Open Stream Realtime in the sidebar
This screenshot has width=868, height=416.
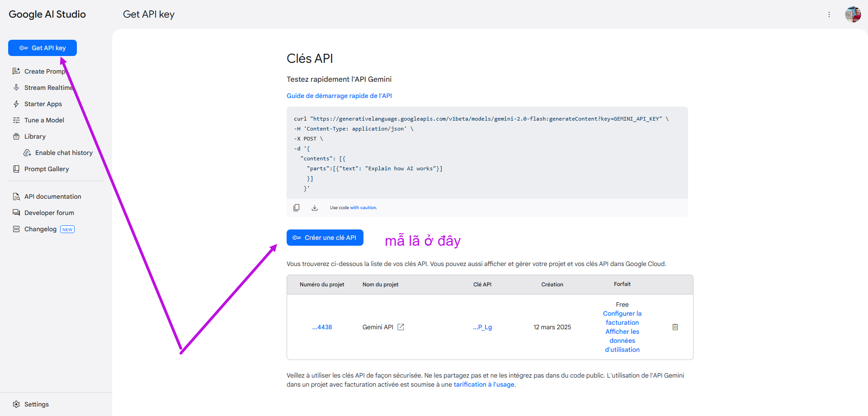(48, 88)
